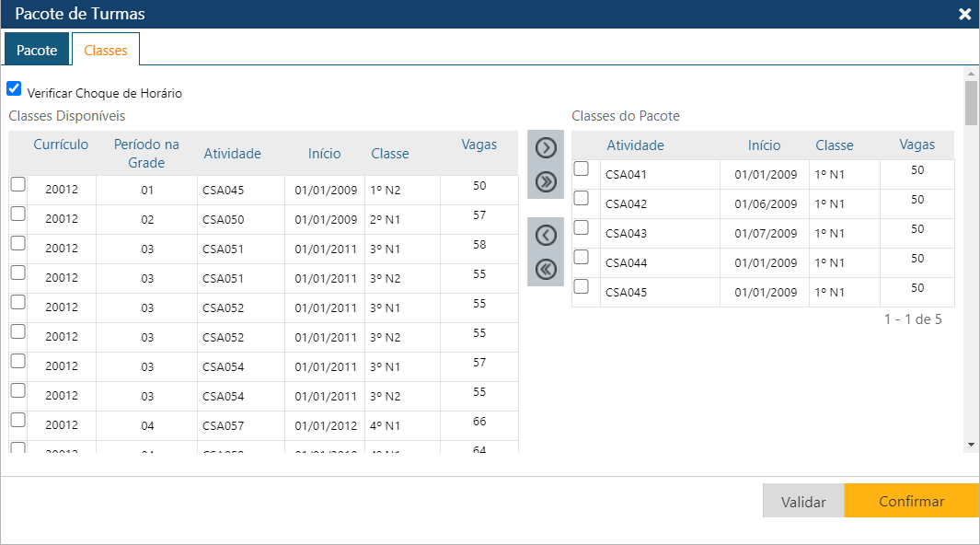This screenshot has width=980, height=545.
Task: Open the Classes tab
Action: 105,50
